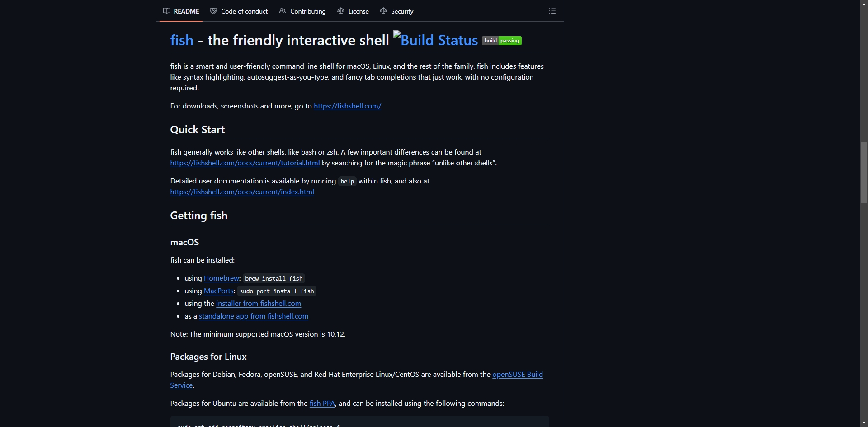Open the tutorial.html documentation link
This screenshot has width=868, height=427.
pyautogui.click(x=245, y=163)
